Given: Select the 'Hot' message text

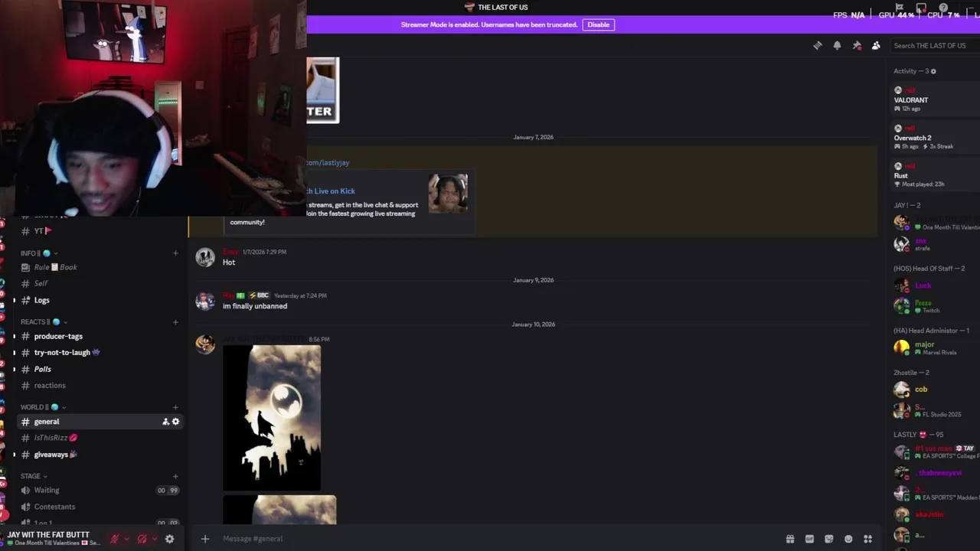Looking at the screenshot, I should tap(229, 262).
